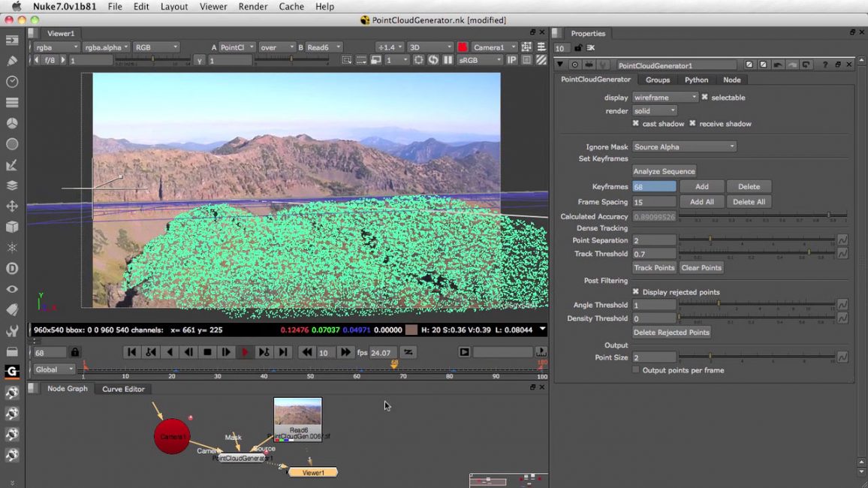Click the viewer refresh icon

tap(433, 60)
